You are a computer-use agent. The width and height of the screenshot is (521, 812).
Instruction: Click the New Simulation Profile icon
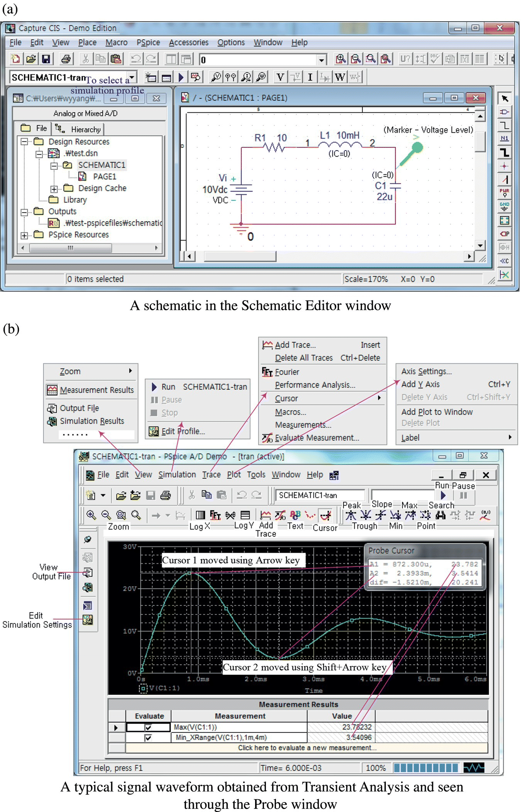(x=151, y=77)
